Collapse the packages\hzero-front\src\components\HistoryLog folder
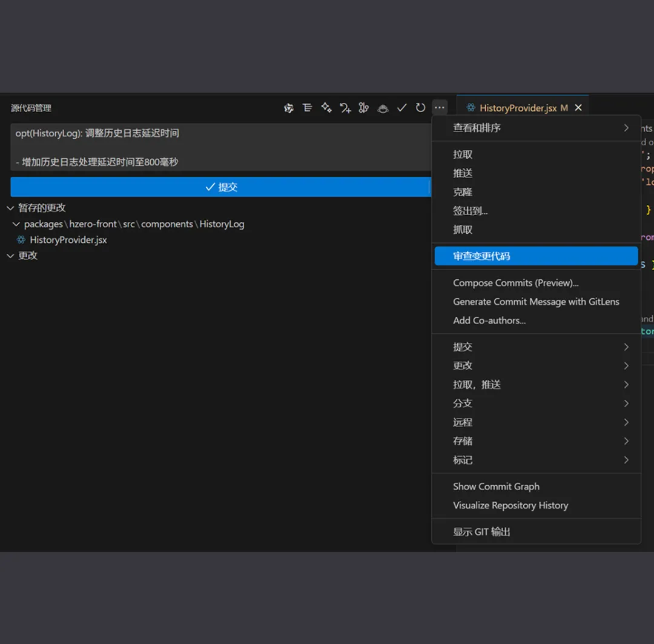The height and width of the screenshot is (644, 654). pos(16,224)
